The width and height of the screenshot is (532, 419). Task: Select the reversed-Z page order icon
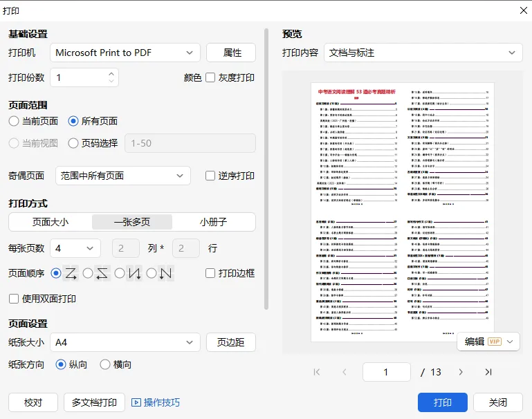102,273
